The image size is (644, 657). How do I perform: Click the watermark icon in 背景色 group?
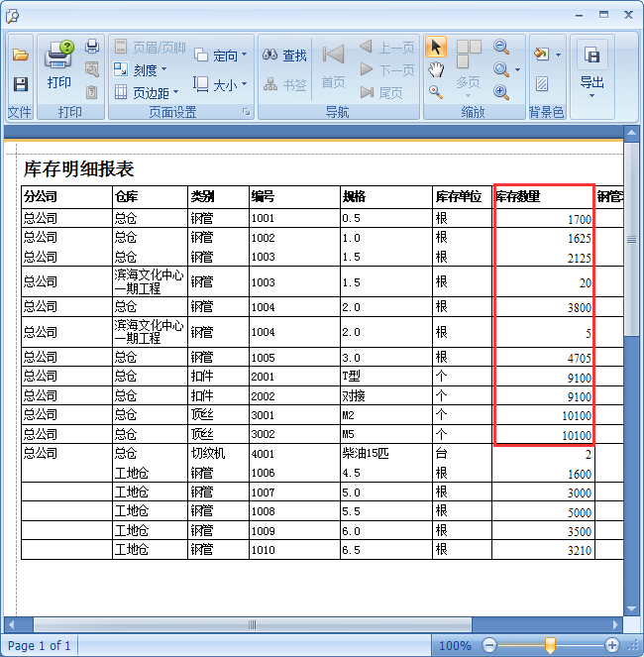[x=542, y=84]
